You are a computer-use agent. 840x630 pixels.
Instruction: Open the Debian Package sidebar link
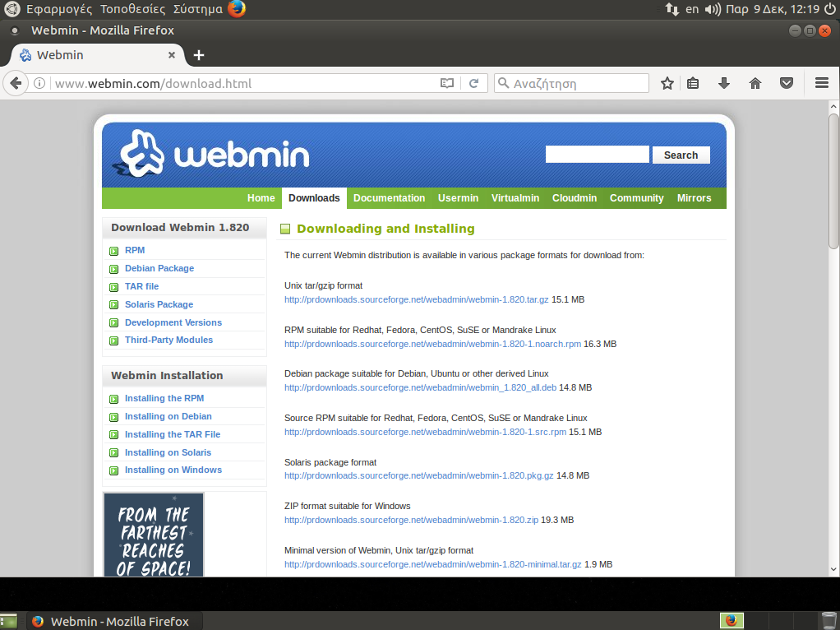[159, 268]
